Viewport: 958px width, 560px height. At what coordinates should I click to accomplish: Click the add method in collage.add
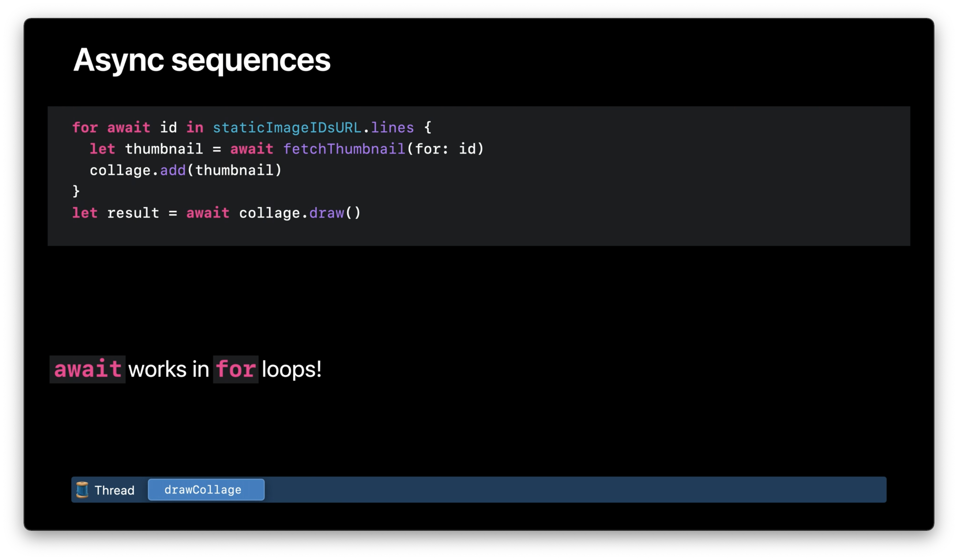[x=173, y=170]
